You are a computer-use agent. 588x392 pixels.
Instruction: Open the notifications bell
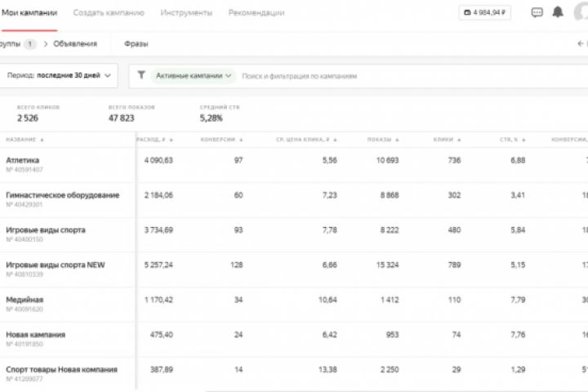click(x=559, y=13)
